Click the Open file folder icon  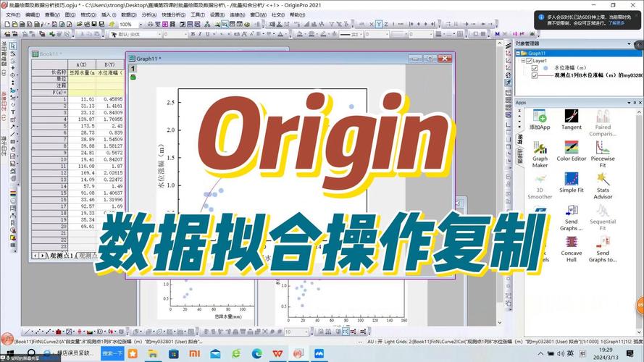click(79, 25)
